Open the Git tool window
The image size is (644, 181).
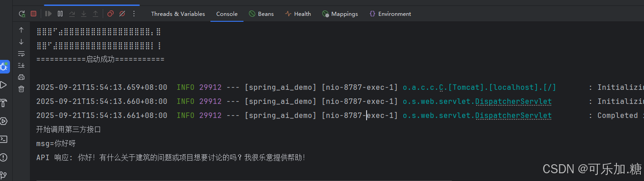(4, 175)
